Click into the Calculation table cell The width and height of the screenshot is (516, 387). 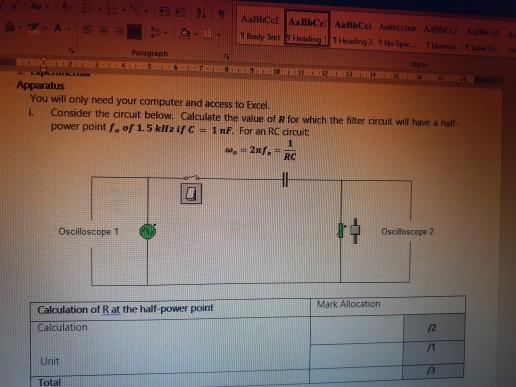pos(170,347)
